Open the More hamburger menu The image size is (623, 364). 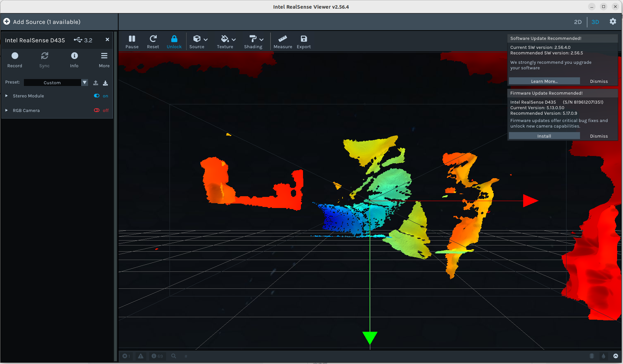(x=104, y=60)
